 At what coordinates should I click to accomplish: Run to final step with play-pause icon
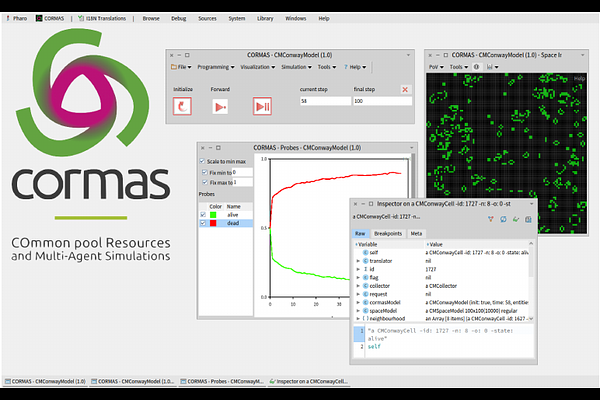(x=262, y=106)
